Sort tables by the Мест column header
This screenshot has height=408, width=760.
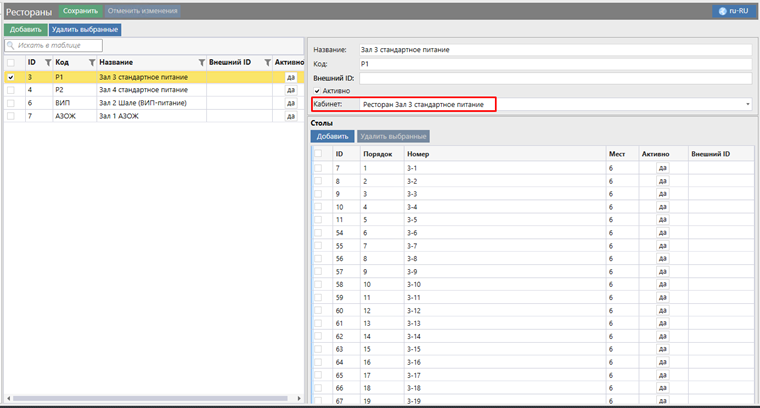point(616,154)
